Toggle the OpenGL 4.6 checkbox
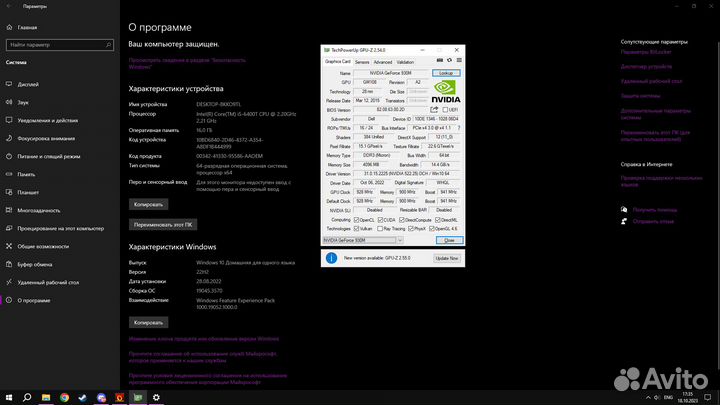The image size is (720, 405). click(x=432, y=228)
